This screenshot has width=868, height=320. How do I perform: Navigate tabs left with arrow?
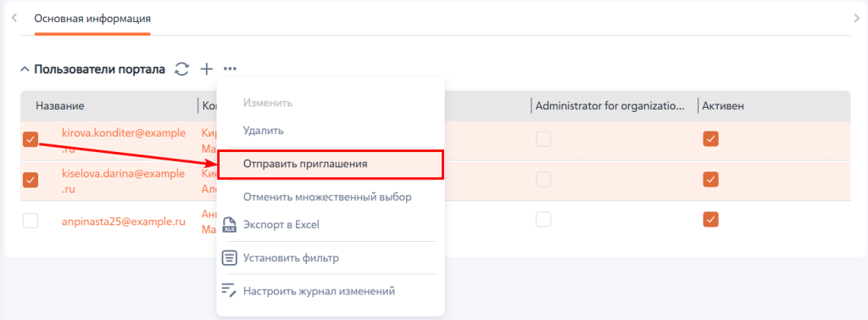14,19
